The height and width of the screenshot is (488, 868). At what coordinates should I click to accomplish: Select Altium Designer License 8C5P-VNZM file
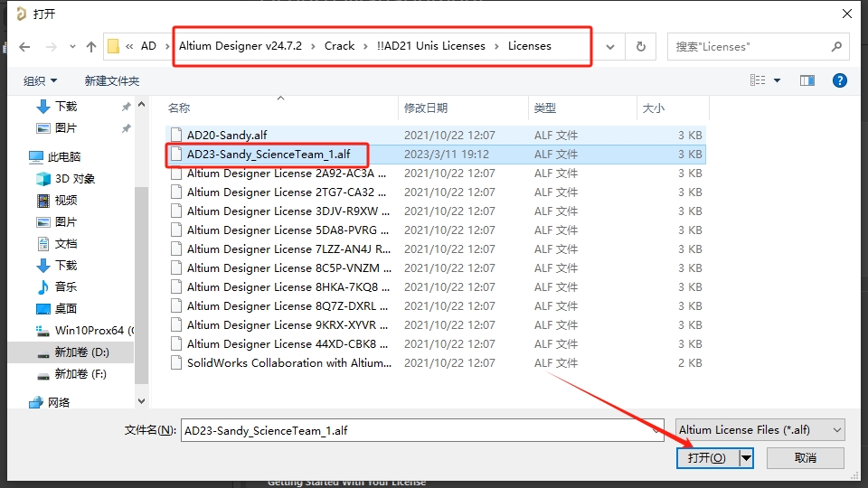pyautogui.click(x=435, y=268)
